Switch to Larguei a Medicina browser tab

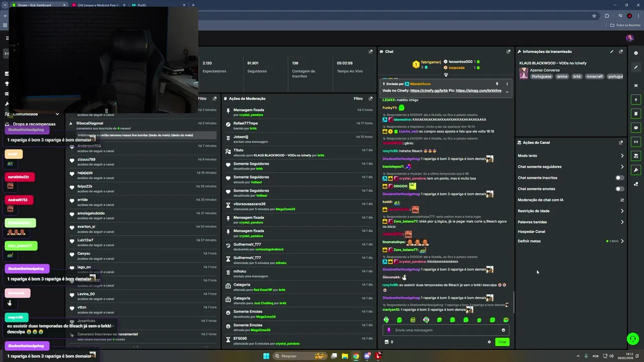point(98,5)
